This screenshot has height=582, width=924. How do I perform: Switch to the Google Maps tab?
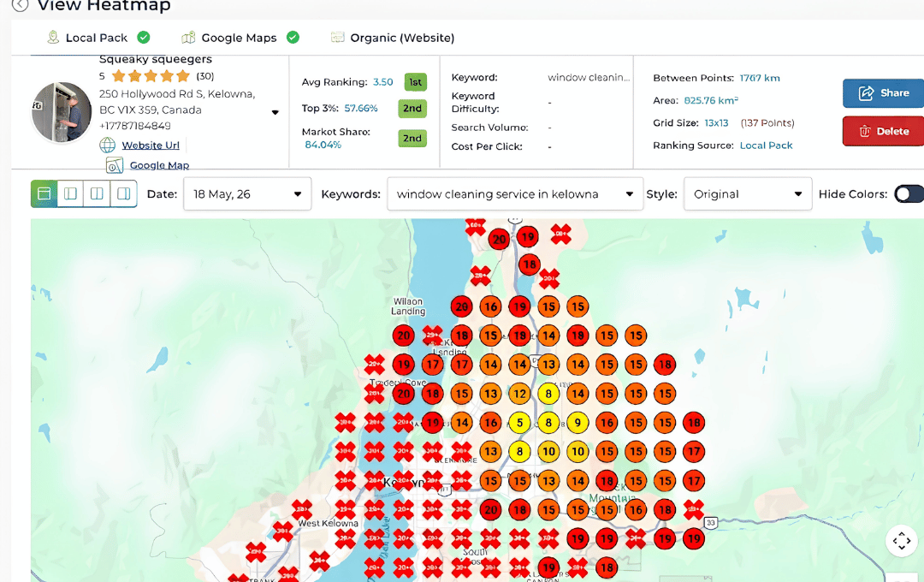[240, 38]
